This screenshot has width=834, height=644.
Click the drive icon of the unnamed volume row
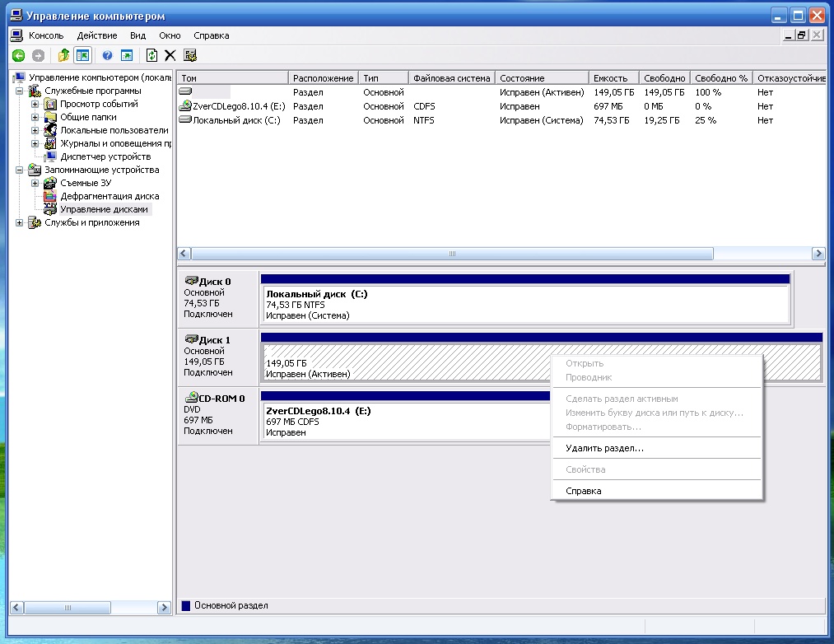pyautogui.click(x=185, y=91)
